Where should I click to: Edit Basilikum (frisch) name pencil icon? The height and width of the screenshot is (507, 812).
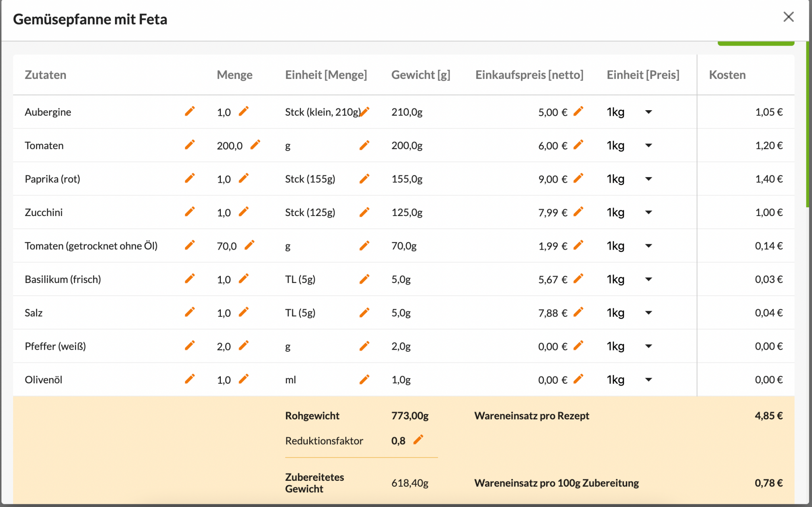(190, 279)
